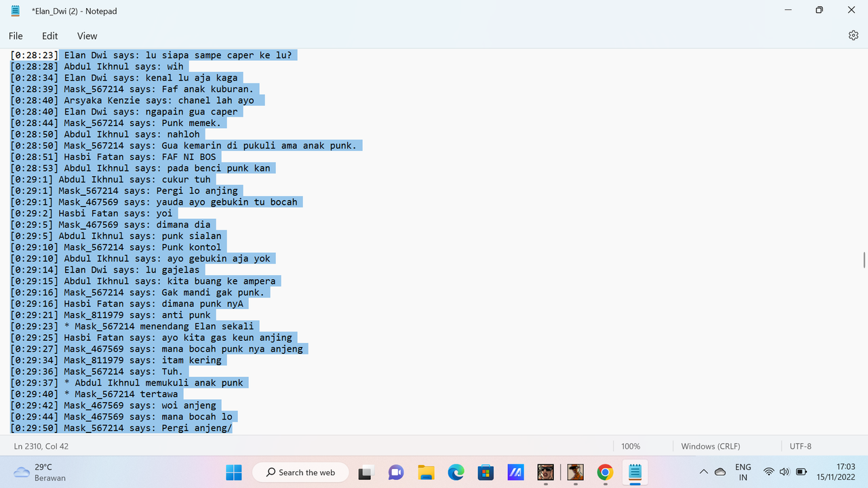868x488 pixels.
Task: Click Windows (CRLF) line ending indicator
Action: tap(711, 446)
